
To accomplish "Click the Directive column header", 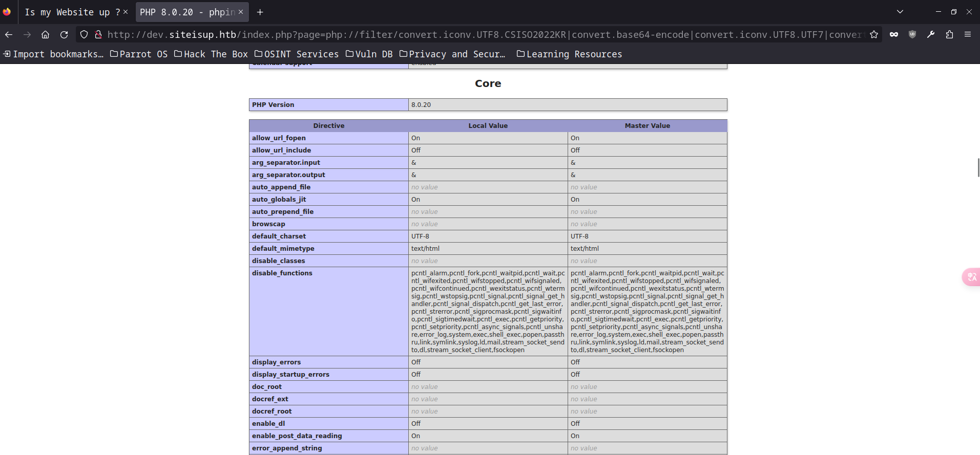I will click(329, 125).
